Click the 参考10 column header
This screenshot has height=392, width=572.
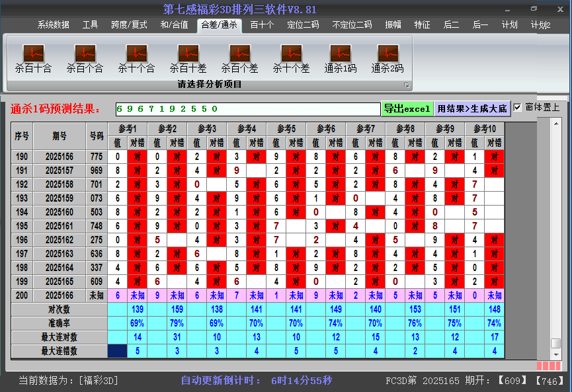pyautogui.click(x=485, y=129)
